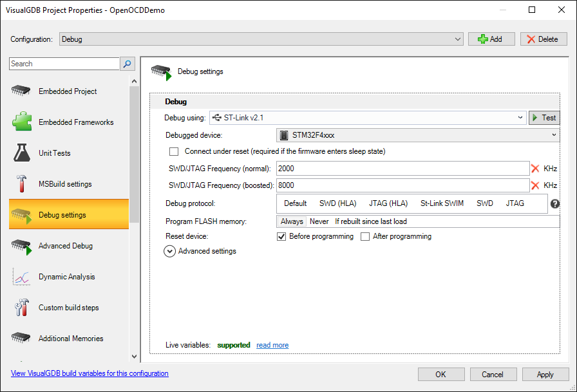Click the green puzzle Embedded Frameworks icon

click(22, 122)
